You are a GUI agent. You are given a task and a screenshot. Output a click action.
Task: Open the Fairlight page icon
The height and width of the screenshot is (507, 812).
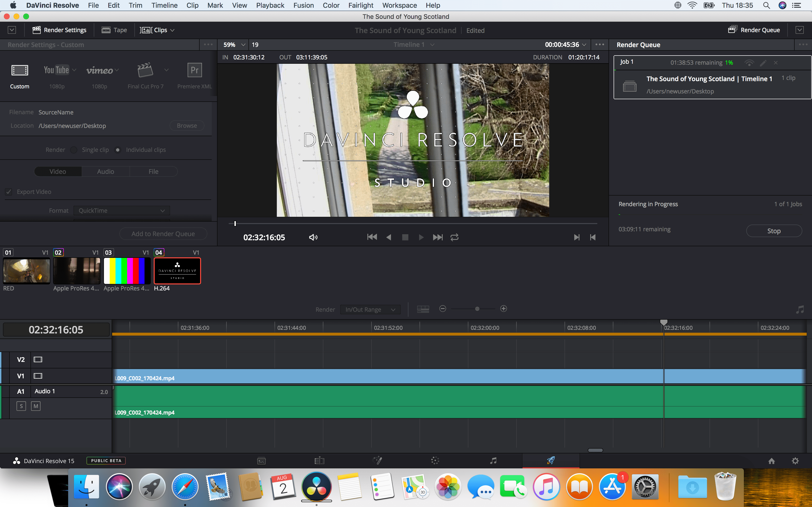tap(493, 461)
